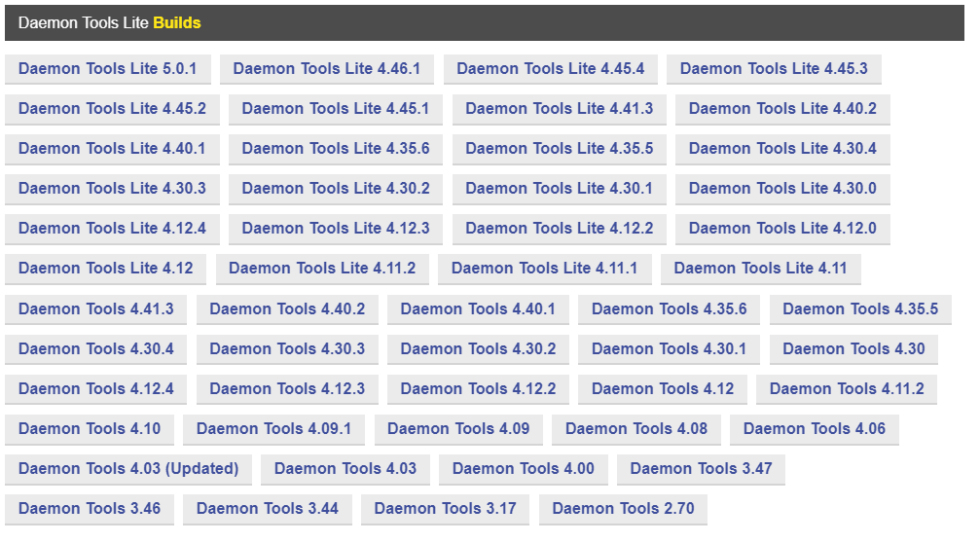Open Daemon Tools Lite 4.35.5
The height and width of the screenshot is (543, 980).
pos(559,149)
